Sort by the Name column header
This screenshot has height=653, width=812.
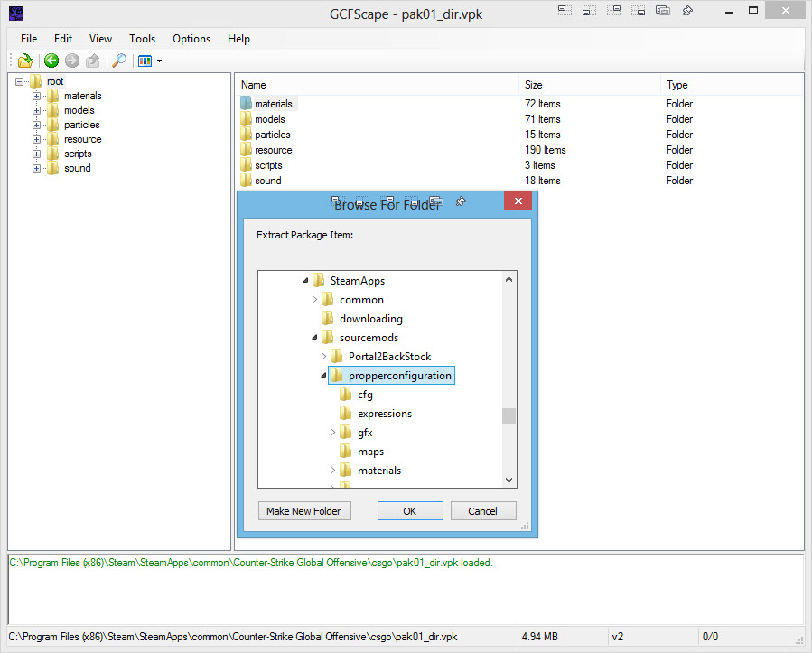378,85
